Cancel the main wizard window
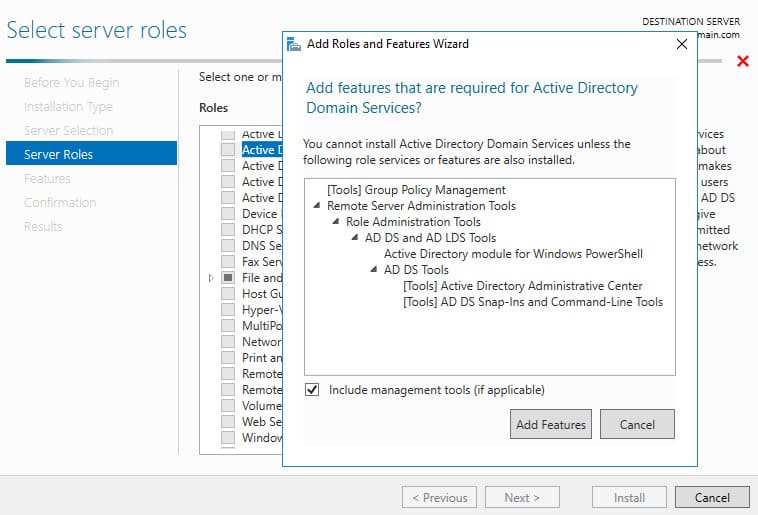 point(712,497)
